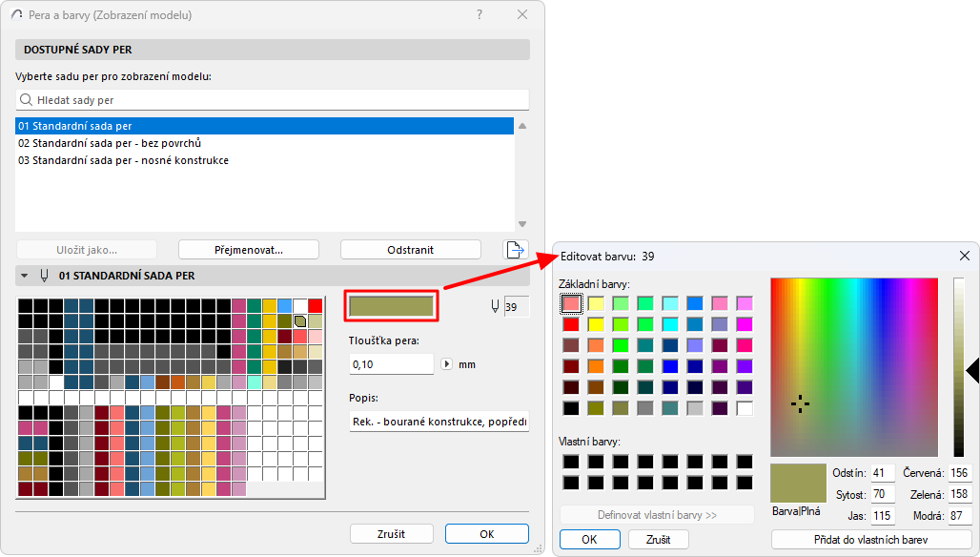Screen dimensions: 980x557
Task: Click the luminance bar arrow marker
Action: click(x=970, y=369)
